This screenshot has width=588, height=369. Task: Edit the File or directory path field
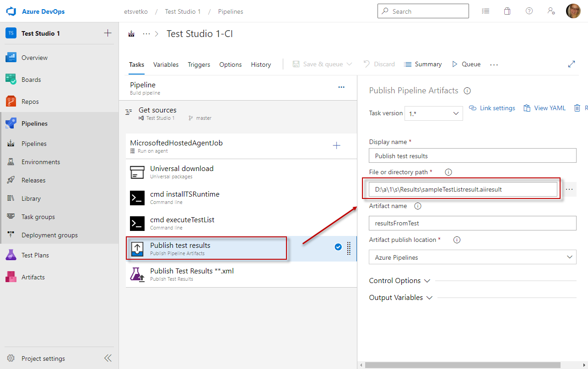tap(463, 189)
